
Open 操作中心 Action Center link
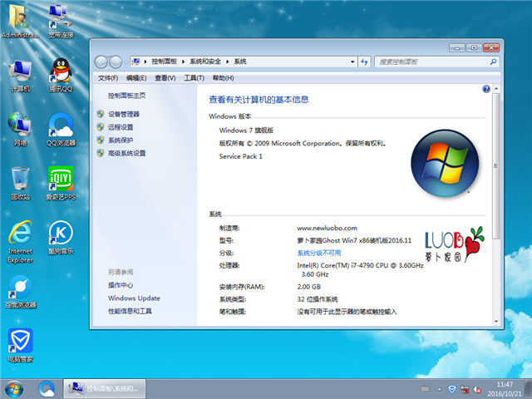[x=121, y=285]
